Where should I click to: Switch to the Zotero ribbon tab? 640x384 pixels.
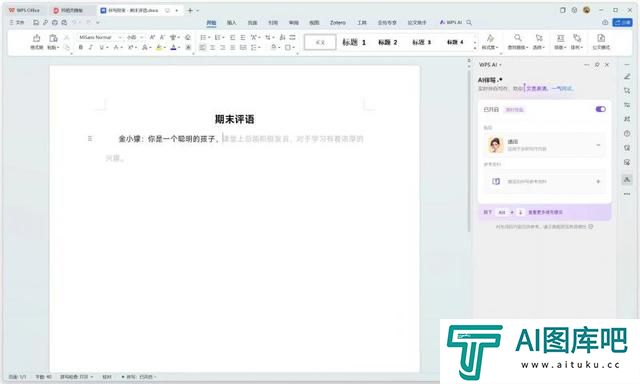tap(338, 22)
